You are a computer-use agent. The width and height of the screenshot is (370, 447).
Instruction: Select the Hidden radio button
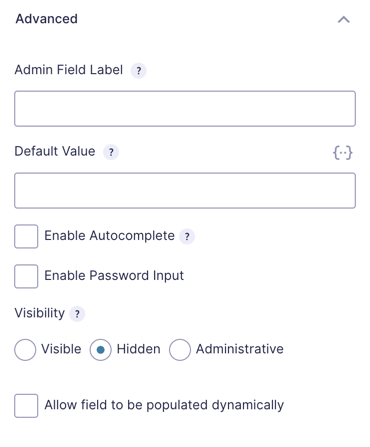point(100,350)
